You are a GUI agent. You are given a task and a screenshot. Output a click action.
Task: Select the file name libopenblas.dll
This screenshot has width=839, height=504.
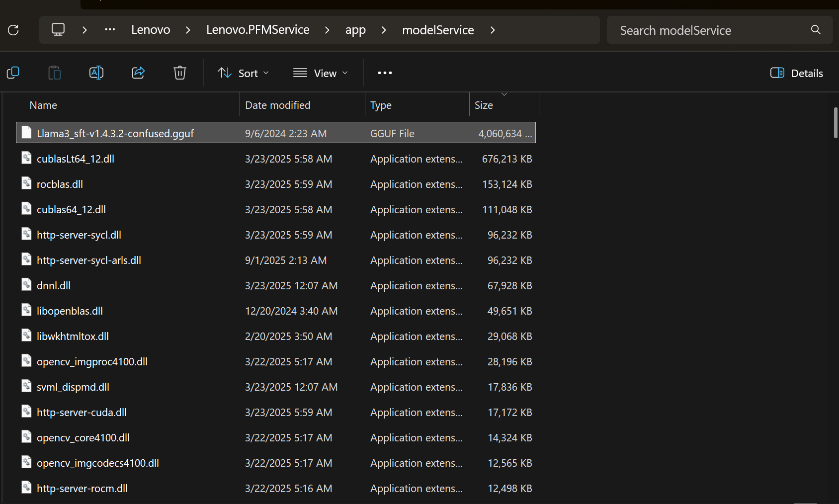pyautogui.click(x=70, y=311)
